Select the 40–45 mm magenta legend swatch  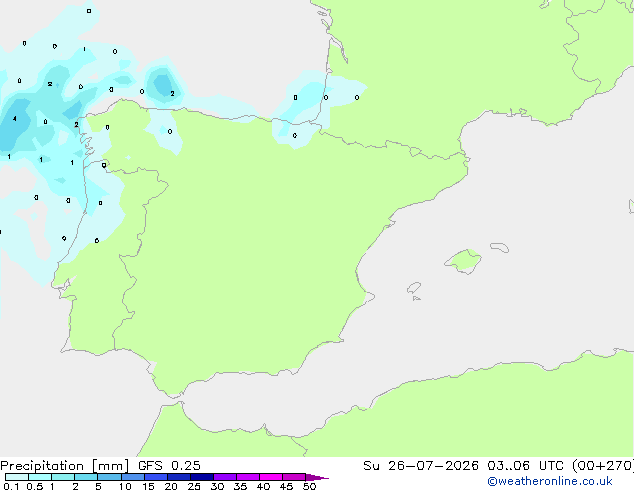271,477
